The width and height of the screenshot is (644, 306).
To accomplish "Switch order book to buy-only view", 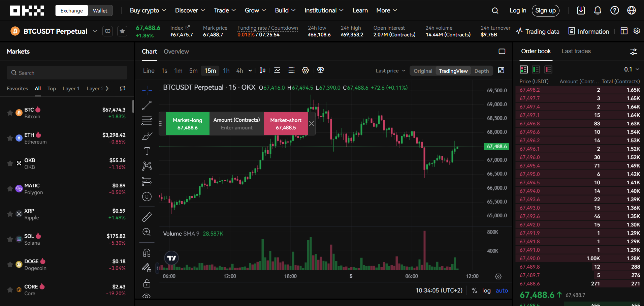I will [536, 69].
